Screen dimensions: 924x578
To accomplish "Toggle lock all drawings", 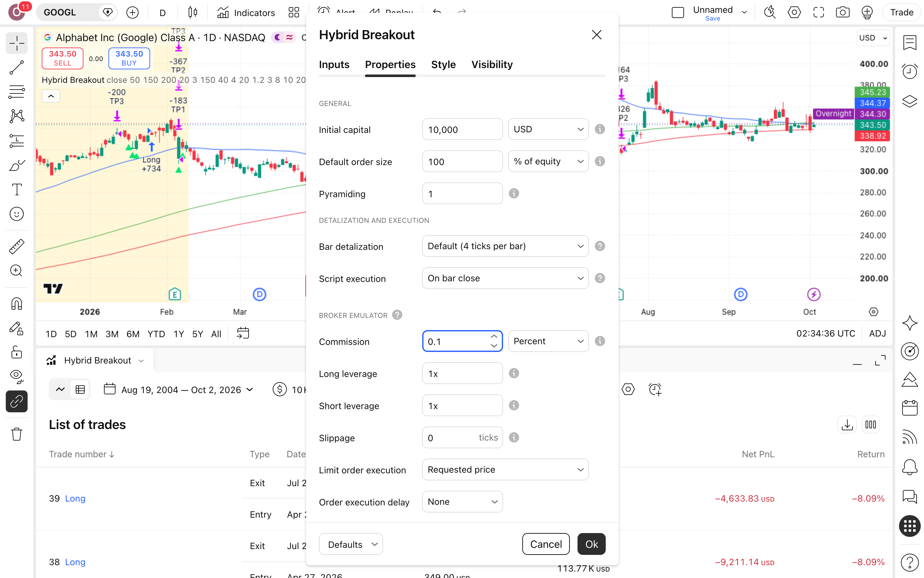I will (16, 352).
